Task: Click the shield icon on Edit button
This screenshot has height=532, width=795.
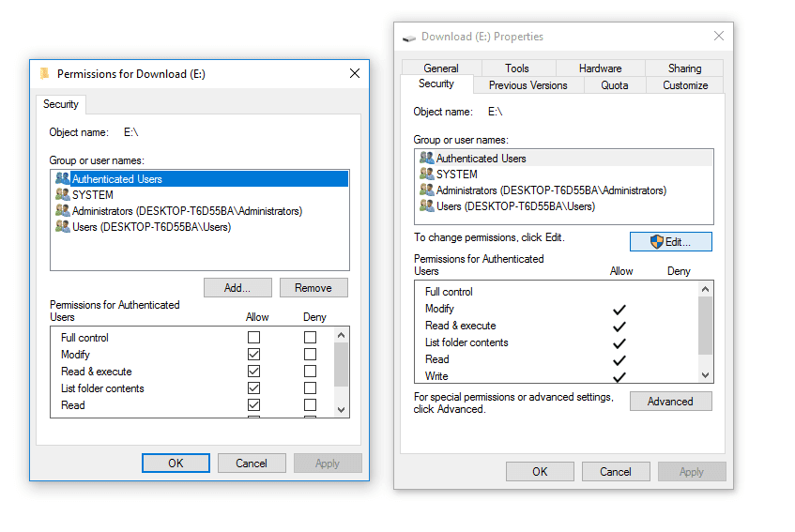Action: tap(657, 242)
